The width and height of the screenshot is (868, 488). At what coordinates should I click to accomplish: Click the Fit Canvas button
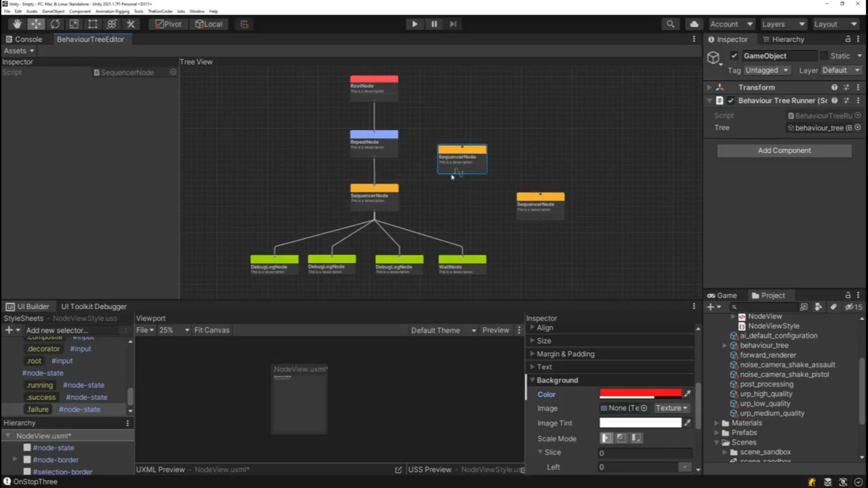click(212, 330)
